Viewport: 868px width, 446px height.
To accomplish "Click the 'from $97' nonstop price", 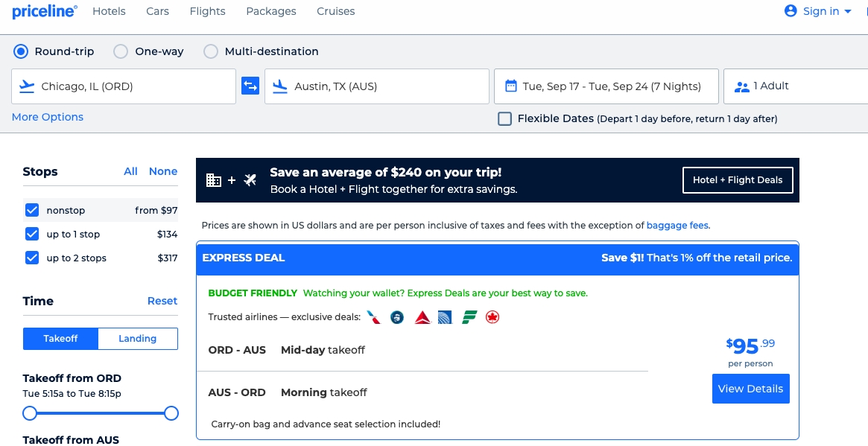I will [156, 210].
